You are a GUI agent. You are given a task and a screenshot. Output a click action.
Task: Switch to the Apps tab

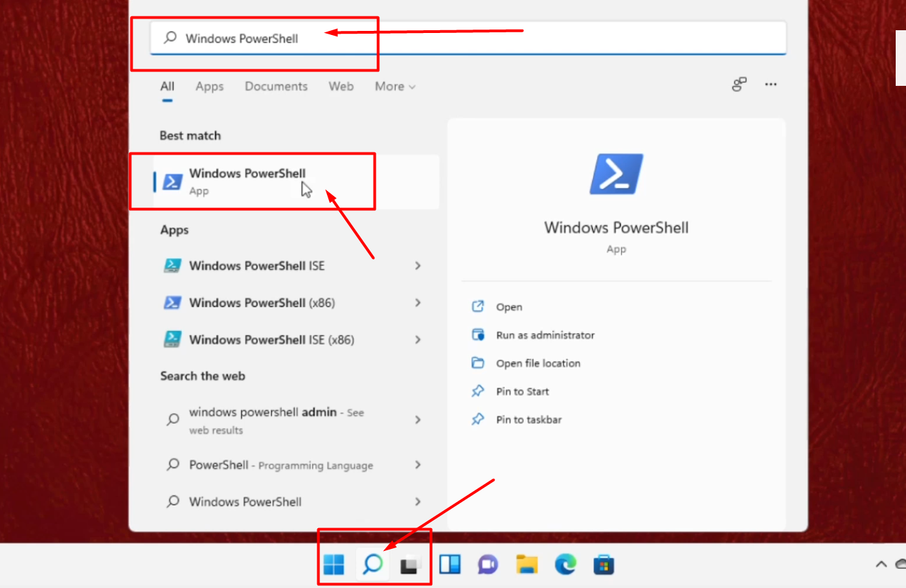click(x=209, y=87)
